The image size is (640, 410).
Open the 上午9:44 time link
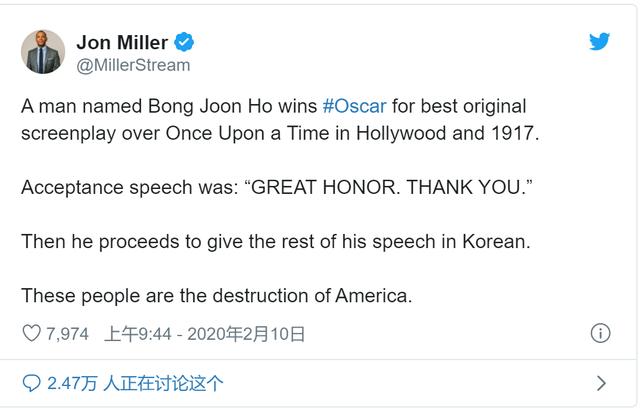point(140,334)
